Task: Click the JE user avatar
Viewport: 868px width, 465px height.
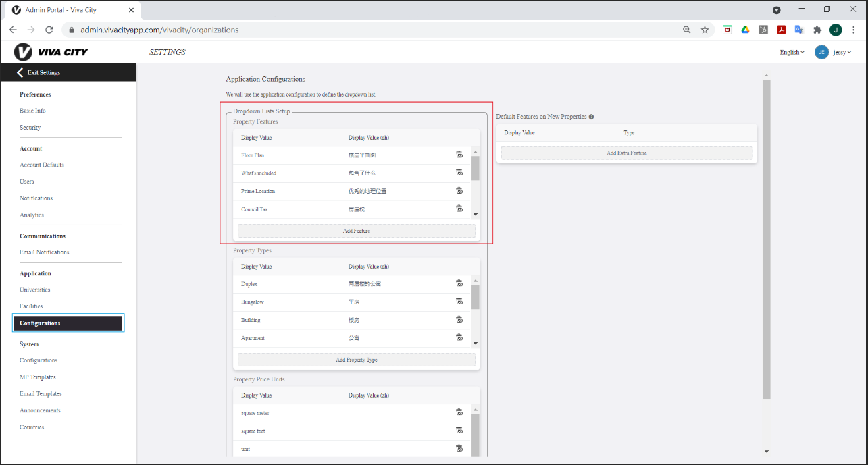Action: pos(821,52)
